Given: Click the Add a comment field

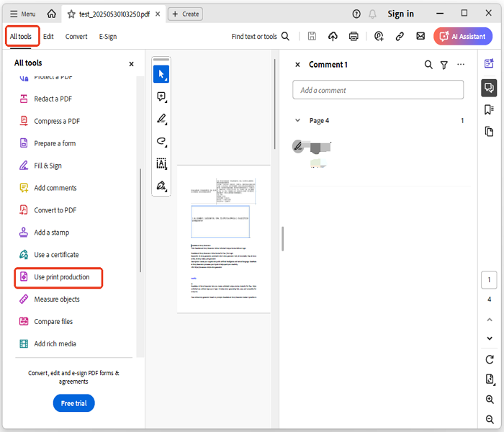Looking at the screenshot, I should (378, 90).
